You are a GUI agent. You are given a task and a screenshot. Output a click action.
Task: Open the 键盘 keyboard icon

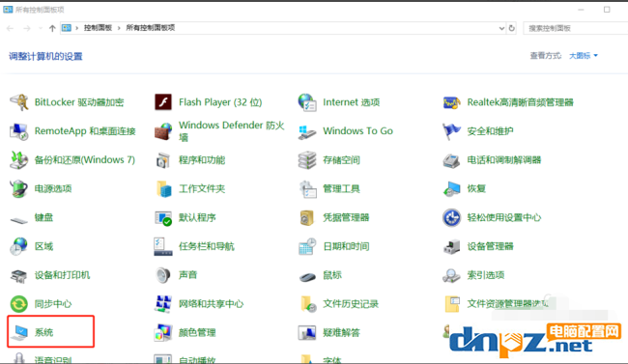pyautogui.click(x=18, y=220)
